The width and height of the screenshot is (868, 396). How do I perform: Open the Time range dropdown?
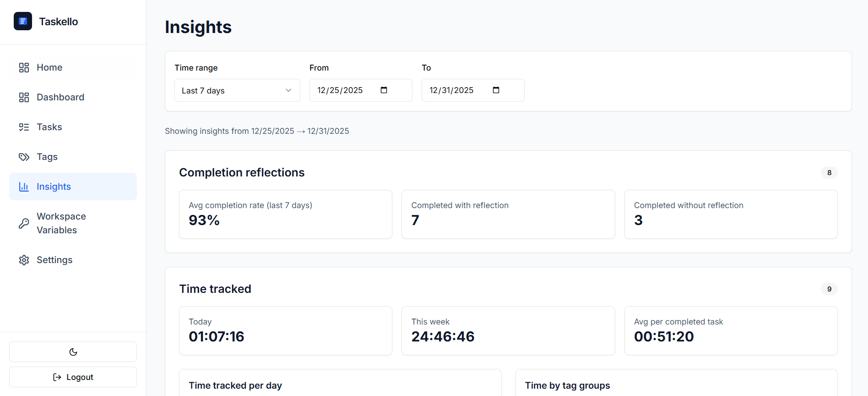point(237,90)
